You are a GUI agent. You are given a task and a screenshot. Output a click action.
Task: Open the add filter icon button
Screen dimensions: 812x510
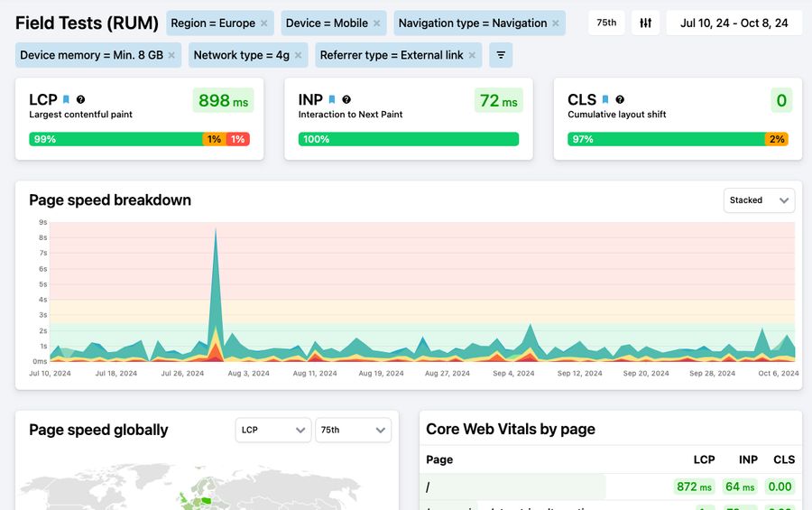501,55
